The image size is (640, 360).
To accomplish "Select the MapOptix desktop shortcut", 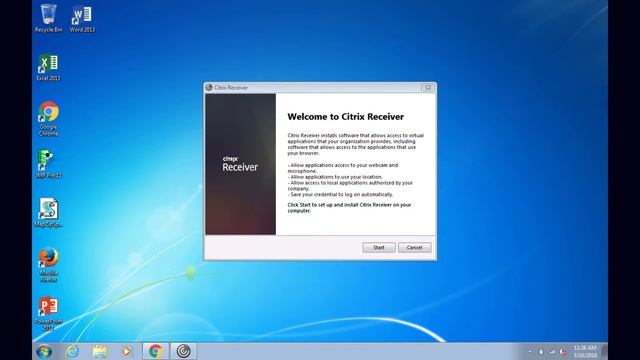I will click(48, 213).
